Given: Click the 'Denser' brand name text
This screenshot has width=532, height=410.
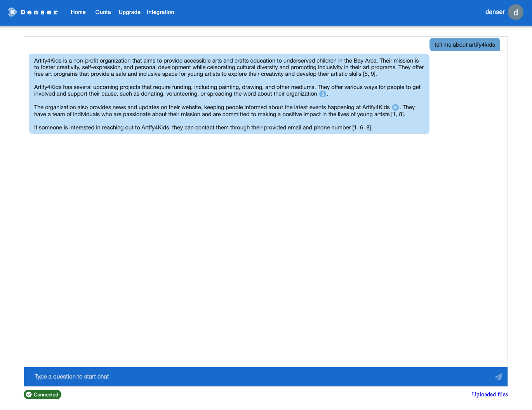Looking at the screenshot, I should [x=39, y=12].
